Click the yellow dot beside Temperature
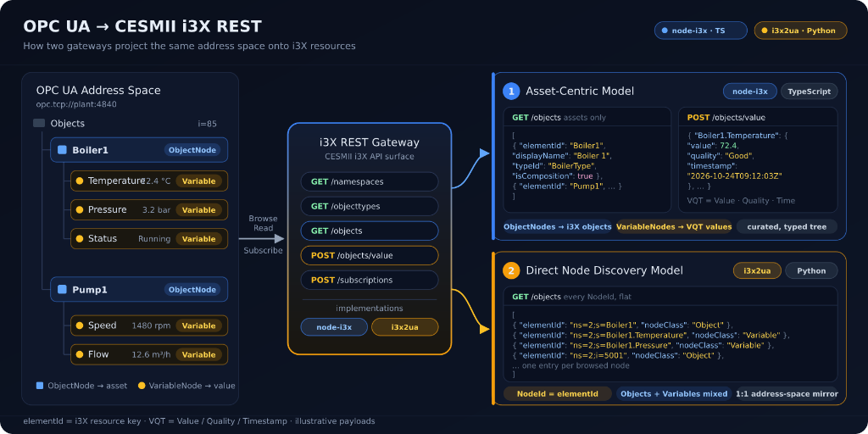Image resolution: width=868 pixels, height=434 pixels. click(x=80, y=181)
